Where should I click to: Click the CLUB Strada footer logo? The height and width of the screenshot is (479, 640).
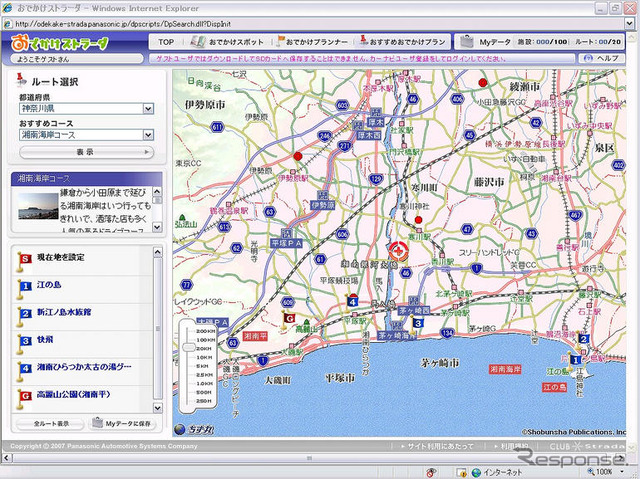[x=587, y=446]
